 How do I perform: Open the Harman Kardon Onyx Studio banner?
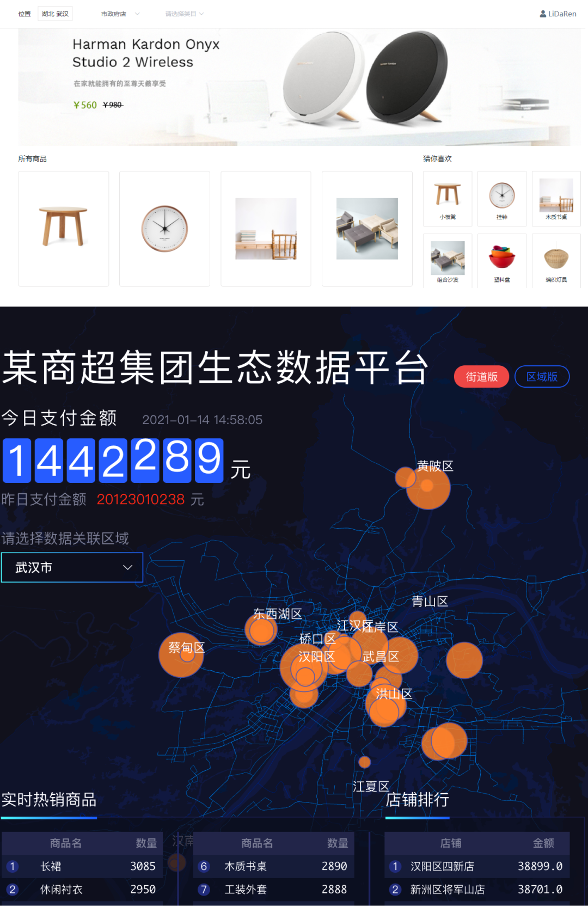pos(299,87)
